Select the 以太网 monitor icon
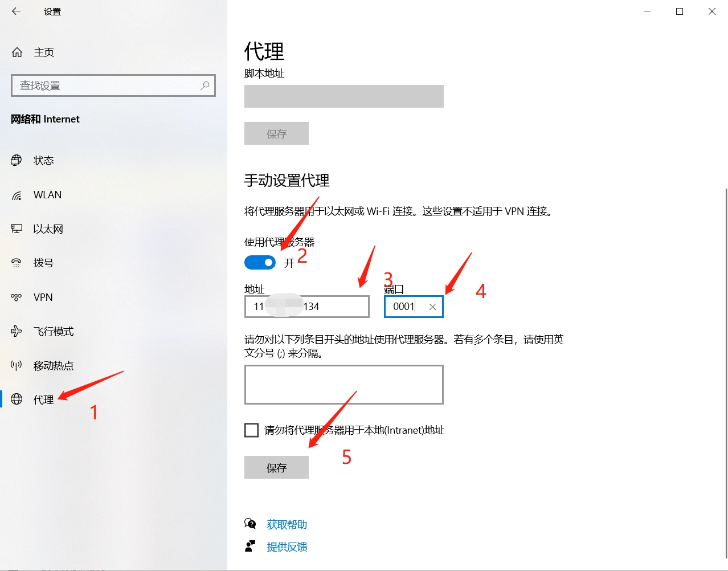 tap(17, 229)
